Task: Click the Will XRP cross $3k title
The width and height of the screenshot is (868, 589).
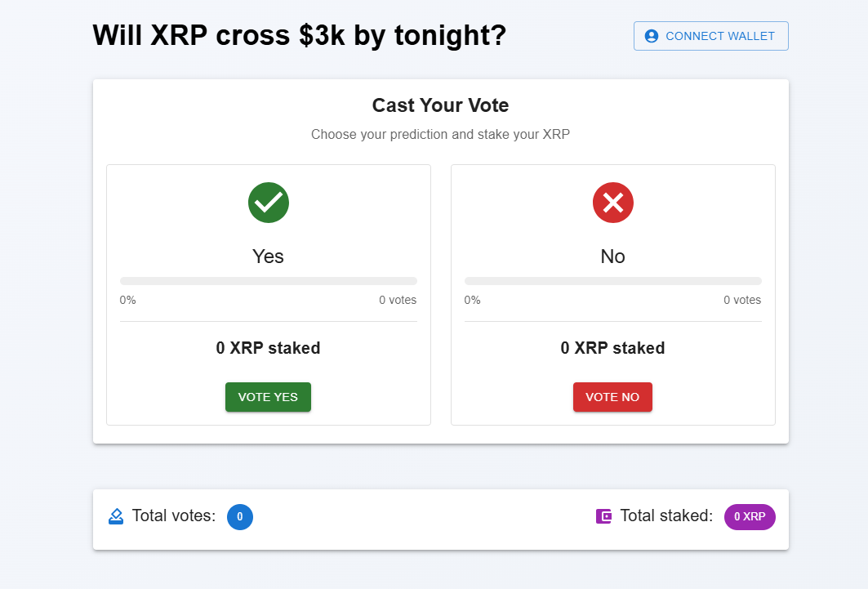Action: pos(300,35)
